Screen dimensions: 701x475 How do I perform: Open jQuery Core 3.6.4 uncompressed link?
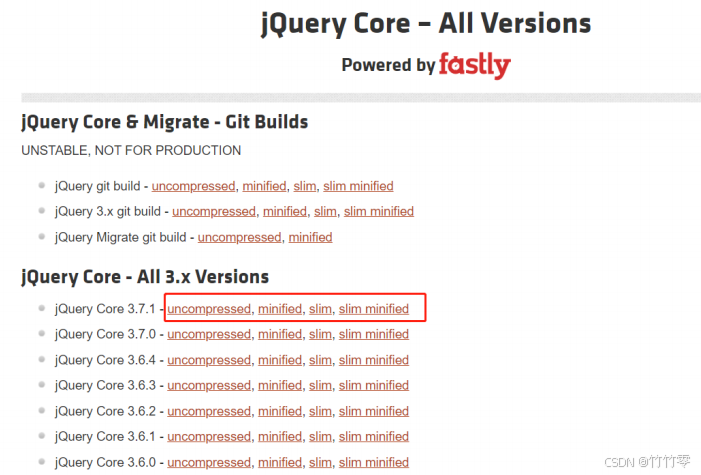pyautogui.click(x=209, y=360)
